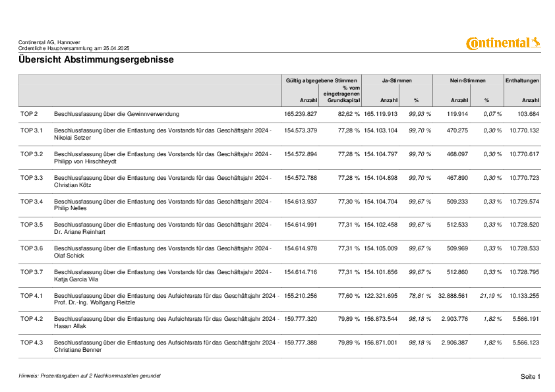Click Nein count 468.097
Screen dimensions: 555x392
pyautogui.click(x=457, y=154)
